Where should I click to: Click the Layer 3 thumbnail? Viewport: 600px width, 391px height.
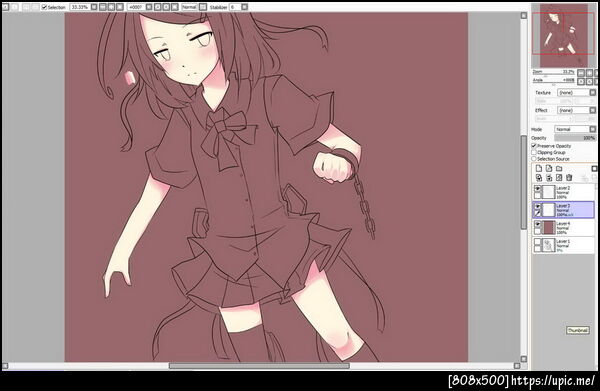(x=549, y=210)
